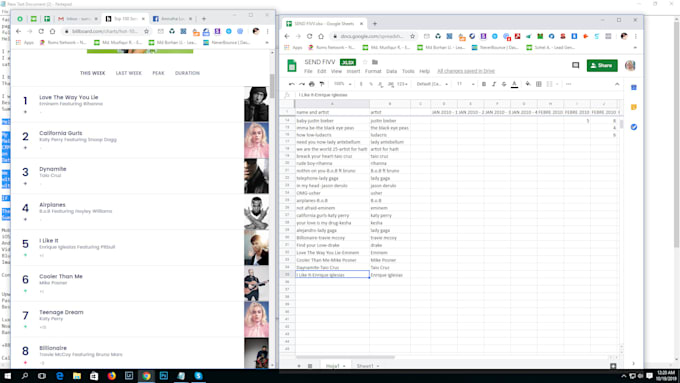Star the SEND FIVV document

click(365, 62)
